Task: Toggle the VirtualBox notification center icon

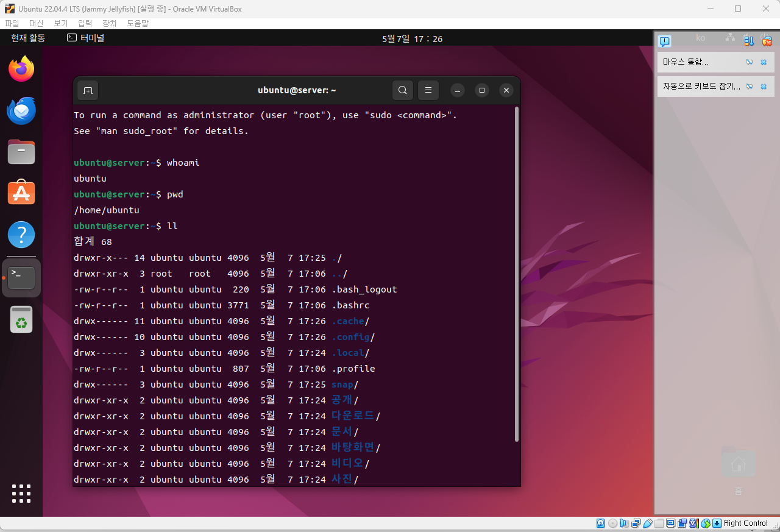Action: point(665,41)
